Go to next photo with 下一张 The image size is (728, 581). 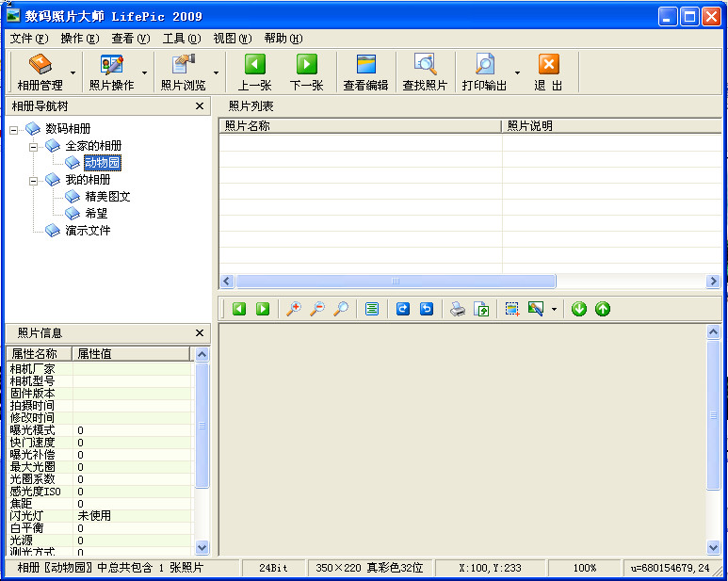(306, 72)
